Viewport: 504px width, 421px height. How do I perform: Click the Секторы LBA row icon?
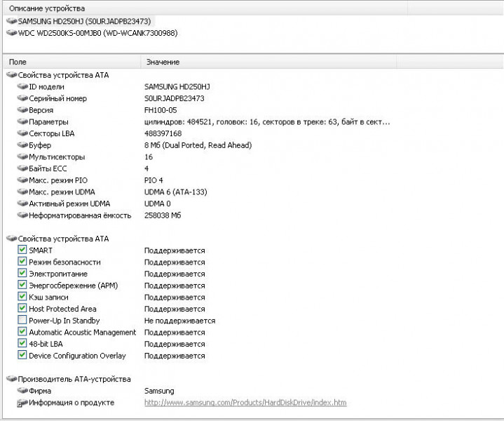tap(22, 133)
